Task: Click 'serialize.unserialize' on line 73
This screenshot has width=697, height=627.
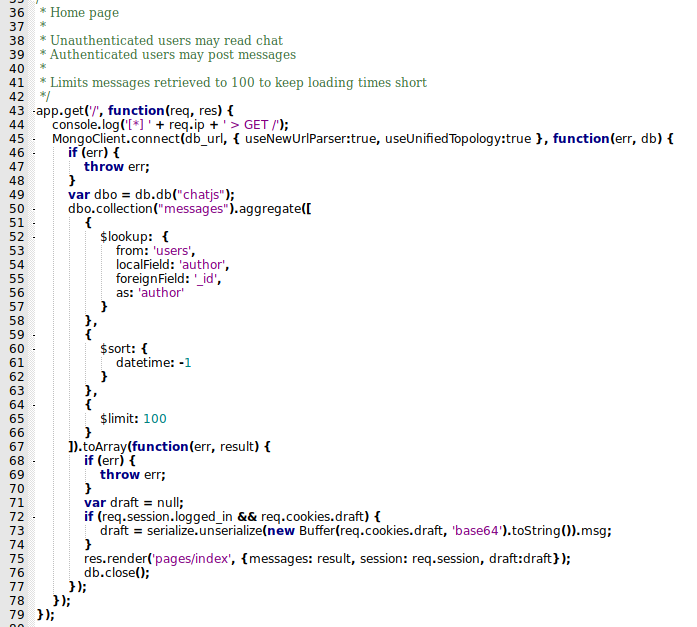Action: 205,531
